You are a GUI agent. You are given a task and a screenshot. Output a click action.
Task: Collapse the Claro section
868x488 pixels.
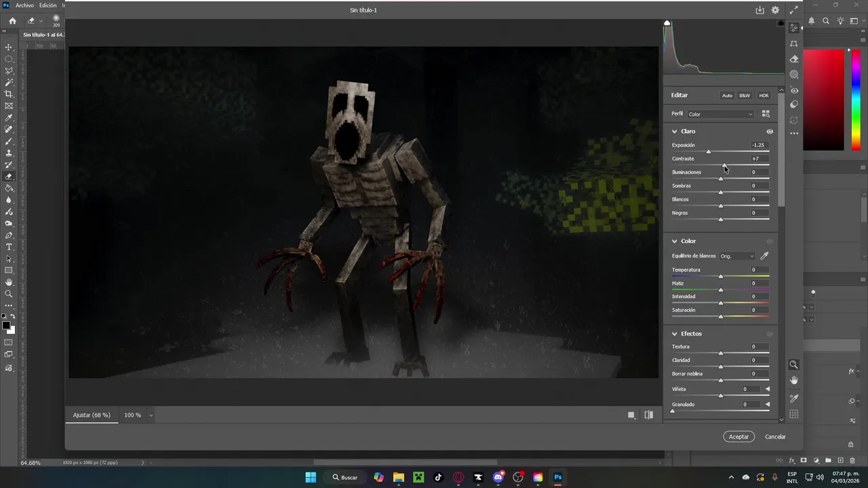pyautogui.click(x=675, y=131)
